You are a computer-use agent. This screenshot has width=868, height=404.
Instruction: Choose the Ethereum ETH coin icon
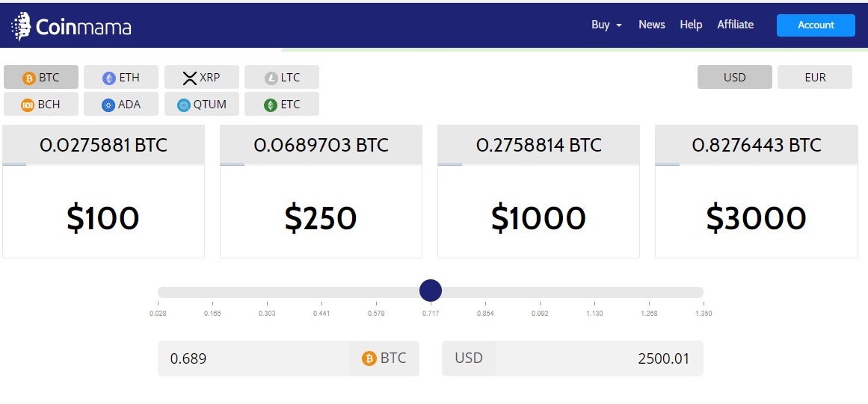109,78
